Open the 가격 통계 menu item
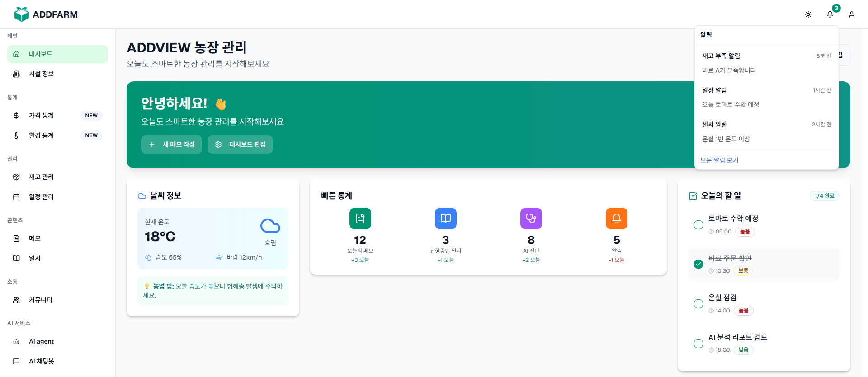Screen dimensions: 868x377 57,116
